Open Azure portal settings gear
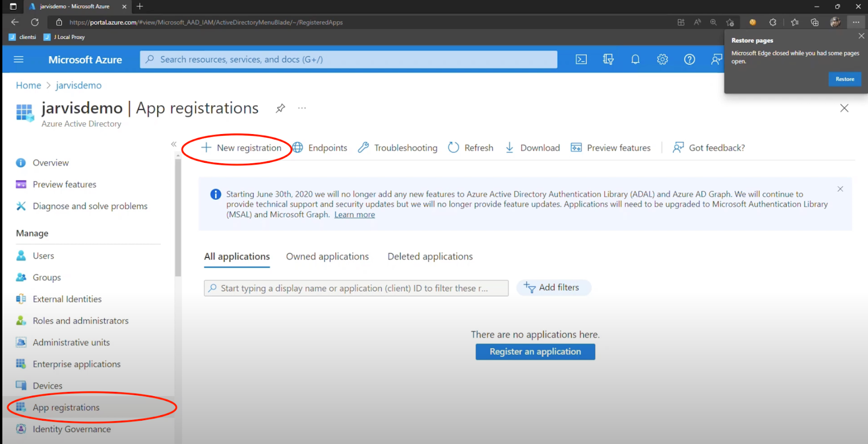The width and height of the screenshot is (868, 444). [662, 59]
